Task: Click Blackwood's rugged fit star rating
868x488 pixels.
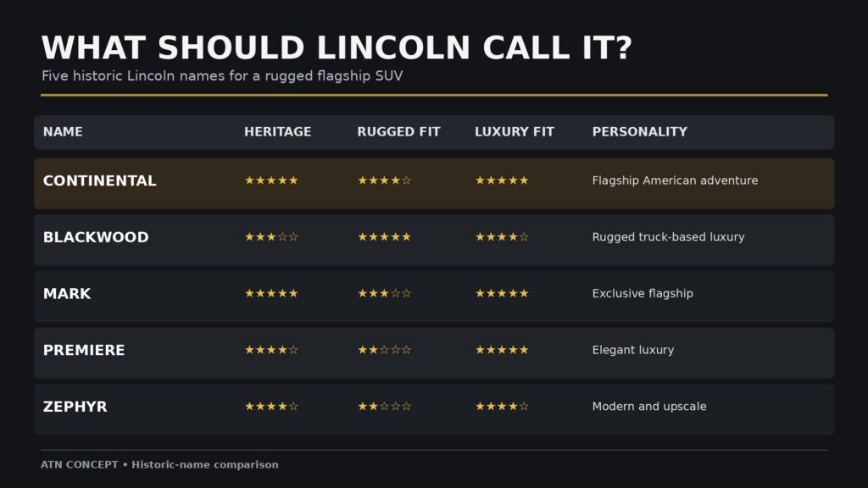Action: coord(384,237)
